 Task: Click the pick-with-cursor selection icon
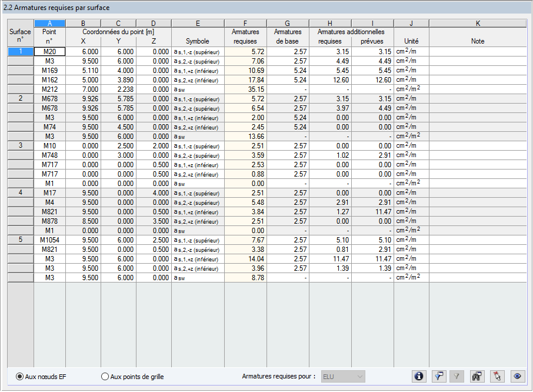(497, 376)
